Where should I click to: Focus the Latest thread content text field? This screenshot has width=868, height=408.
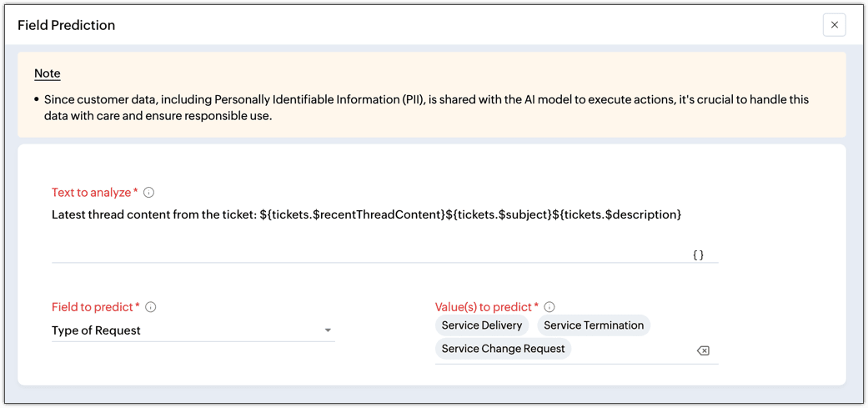(367, 215)
